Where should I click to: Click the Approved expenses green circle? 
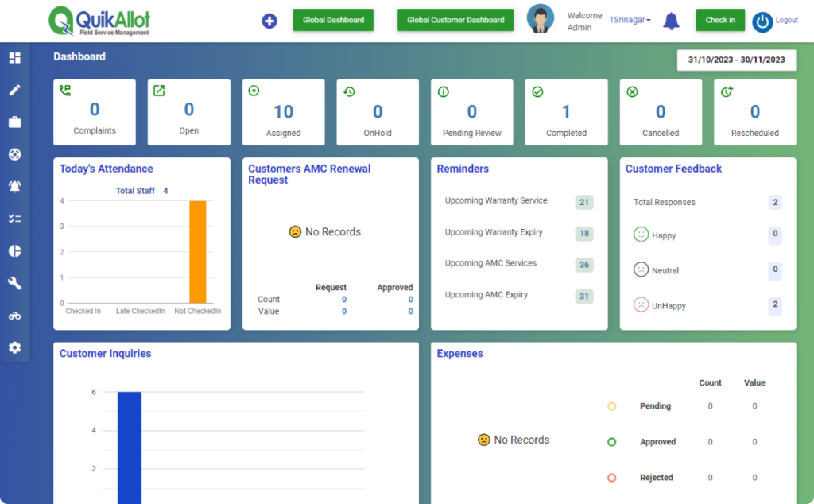pos(611,442)
